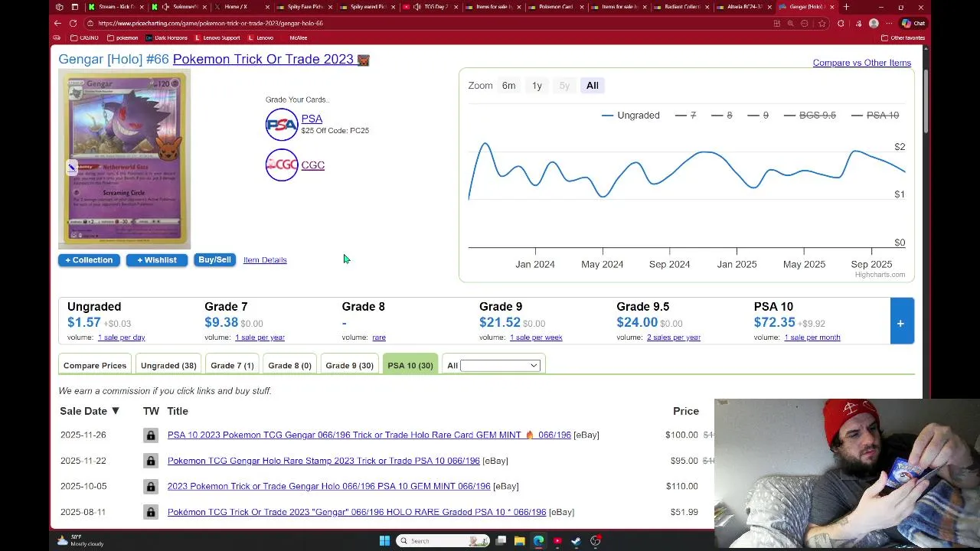The height and width of the screenshot is (551, 980).
Task: Open the pokemon bookmarks folder
Action: click(x=122, y=37)
